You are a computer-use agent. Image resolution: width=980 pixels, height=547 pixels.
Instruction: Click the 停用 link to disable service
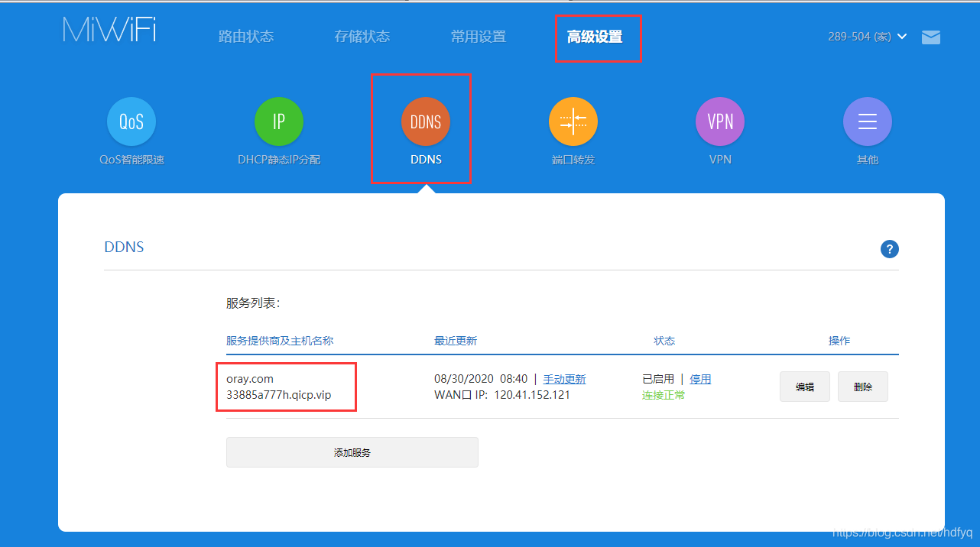click(x=700, y=379)
